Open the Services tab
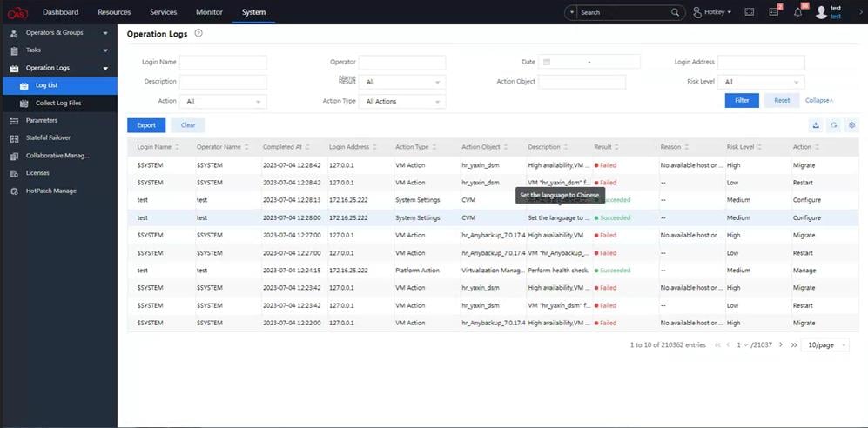 (164, 12)
